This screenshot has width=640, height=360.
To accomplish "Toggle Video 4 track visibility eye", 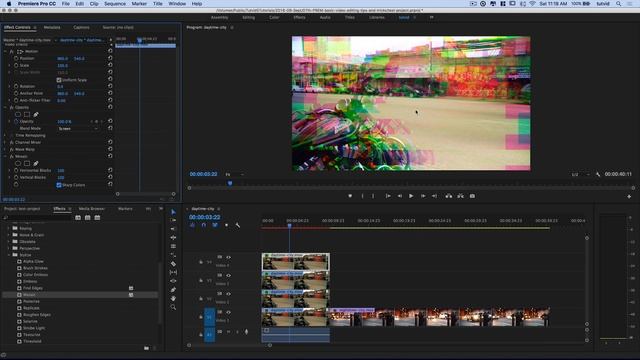I will pyautogui.click(x=229, y=257).
